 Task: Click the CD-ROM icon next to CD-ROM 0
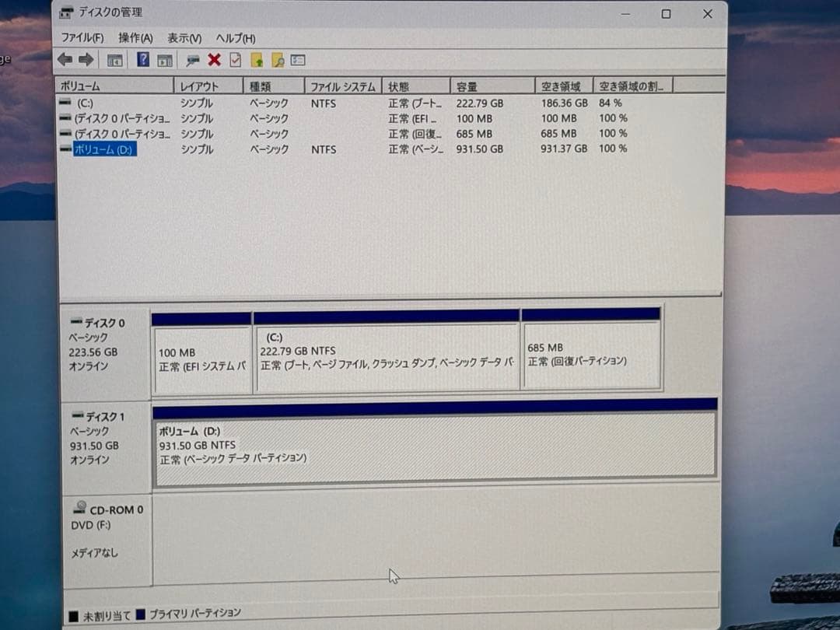[x=79, y=508]
